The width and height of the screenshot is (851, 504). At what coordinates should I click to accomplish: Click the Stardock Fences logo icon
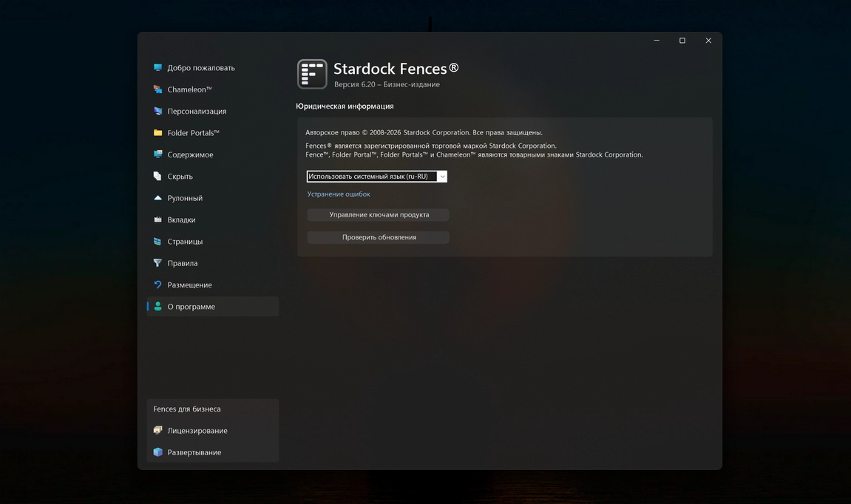pos(312,74)
